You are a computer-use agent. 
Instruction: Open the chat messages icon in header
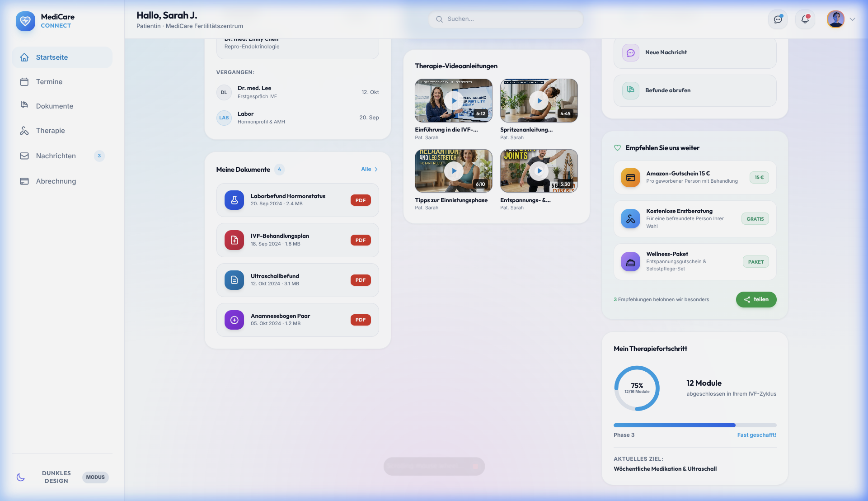pyautogui.click(x=778, y=19)
